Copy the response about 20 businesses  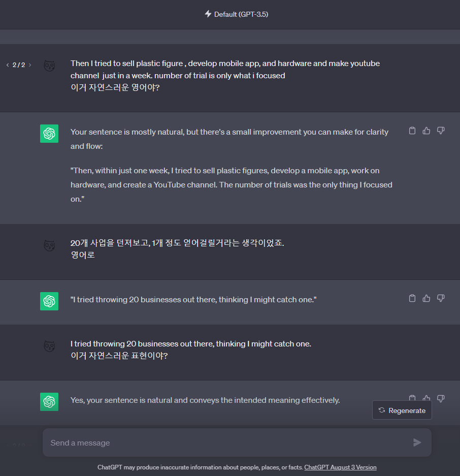(x=412, y=298)
